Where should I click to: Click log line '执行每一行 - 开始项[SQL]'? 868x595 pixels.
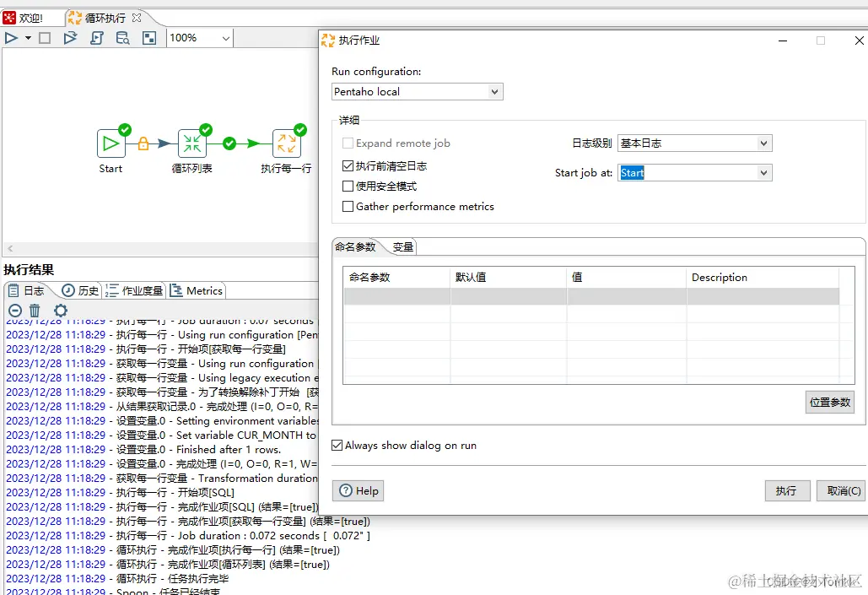click(x=120, y=493)
